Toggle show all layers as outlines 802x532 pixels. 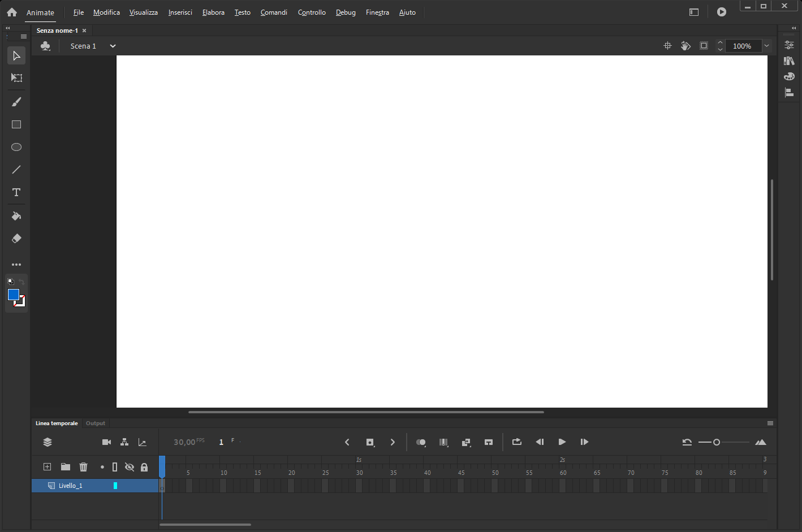[x=115, y=467]
